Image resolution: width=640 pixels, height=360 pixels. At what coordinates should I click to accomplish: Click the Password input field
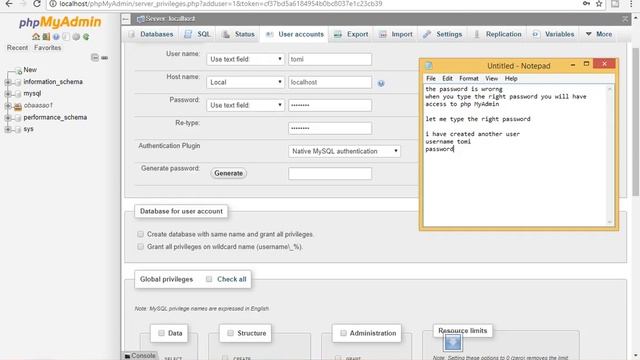coord(330,105)
